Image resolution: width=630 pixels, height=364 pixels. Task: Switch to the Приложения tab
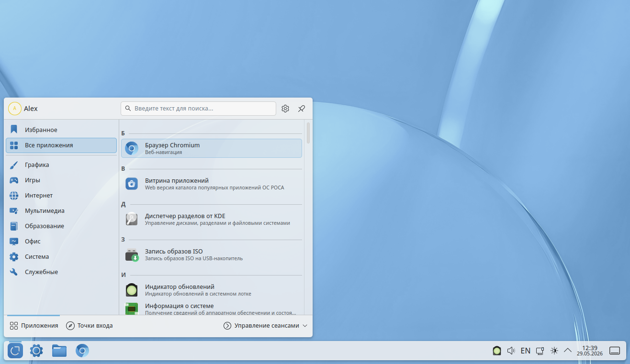(x=34, y=326)
